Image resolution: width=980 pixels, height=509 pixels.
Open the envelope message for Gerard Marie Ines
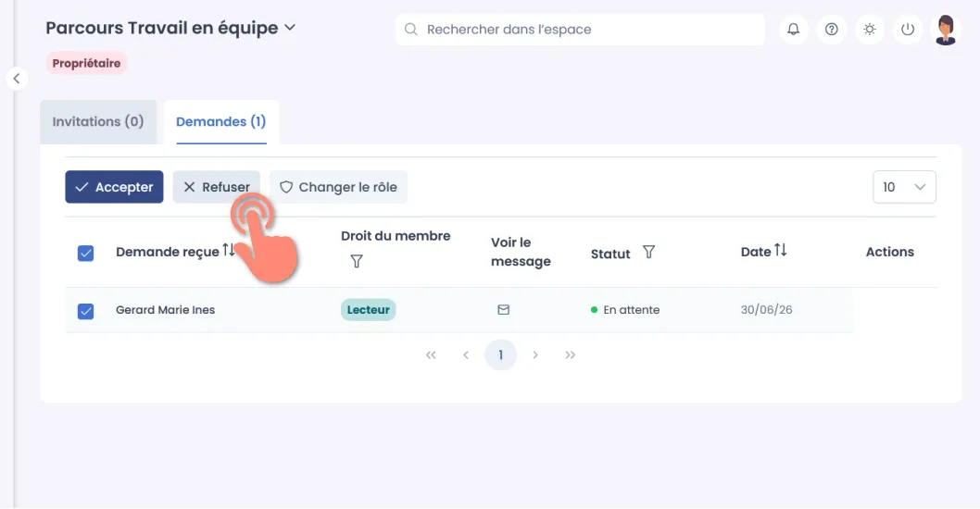tap(503, 310)
